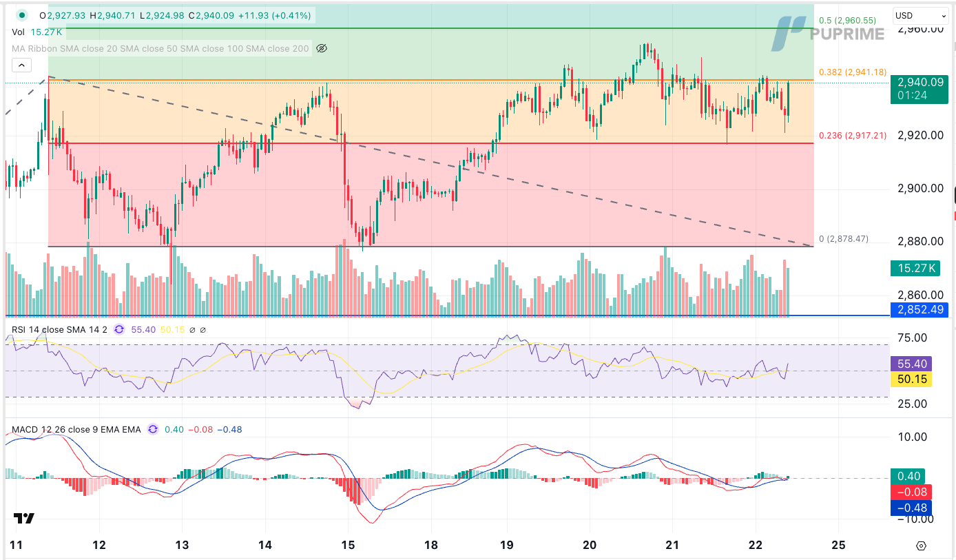The width and height of the screenshot is (956, 560).
Task: Select the MA Ribbon indicator legend
Action: (160, 48)
